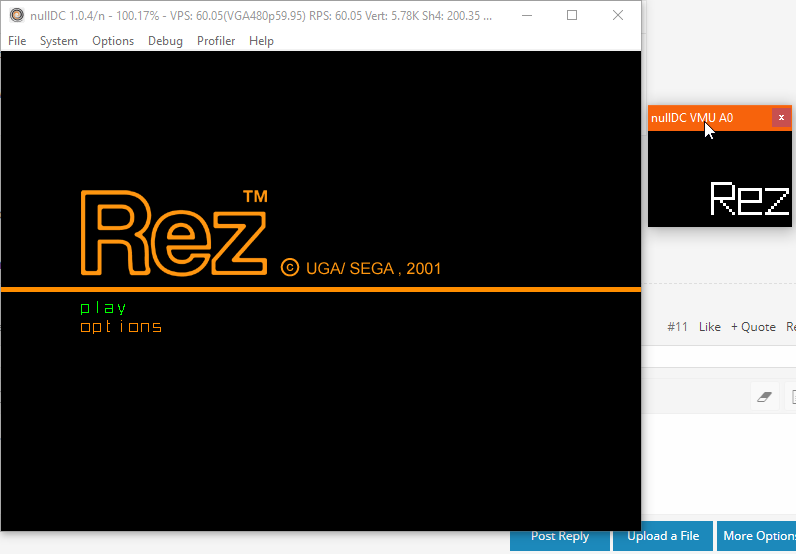
Task: Click the Rez logo on title screen
Action: 174,233
